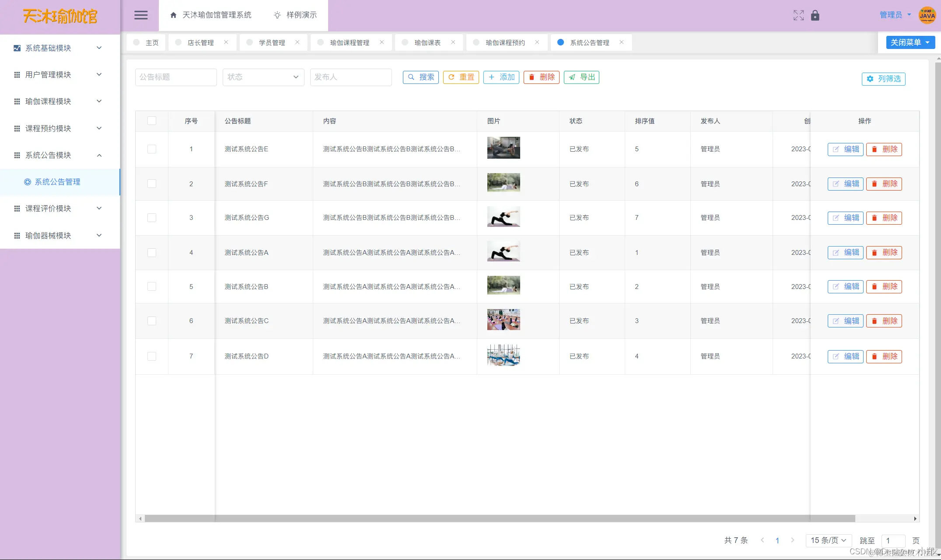The height and width of the screenshot is (560, 941).
Task: Click the home icon in breadcrumb
Action: tap(173, 15)
